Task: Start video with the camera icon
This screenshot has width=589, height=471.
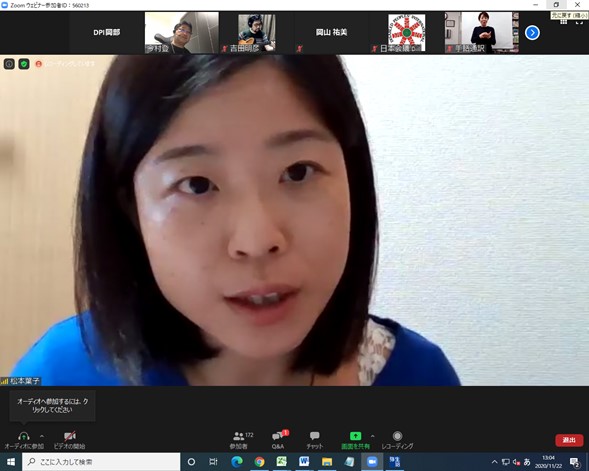Action: pos(69,436)
